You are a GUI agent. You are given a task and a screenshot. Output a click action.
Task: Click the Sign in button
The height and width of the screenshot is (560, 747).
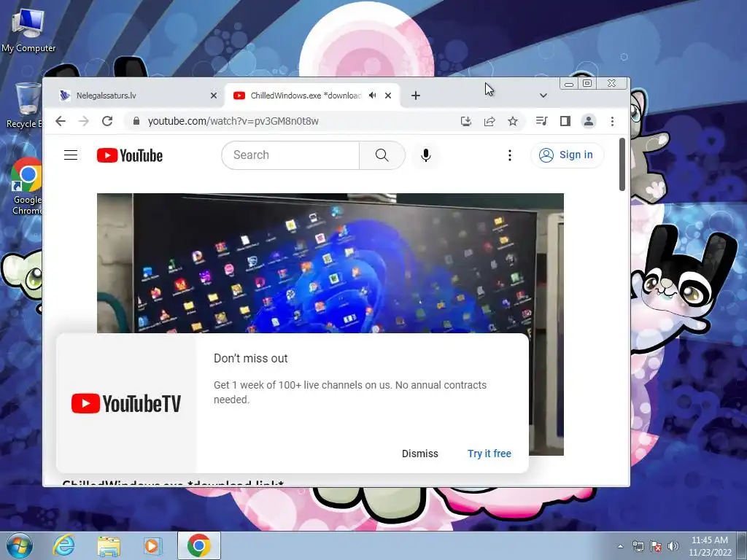pos(567,155)
